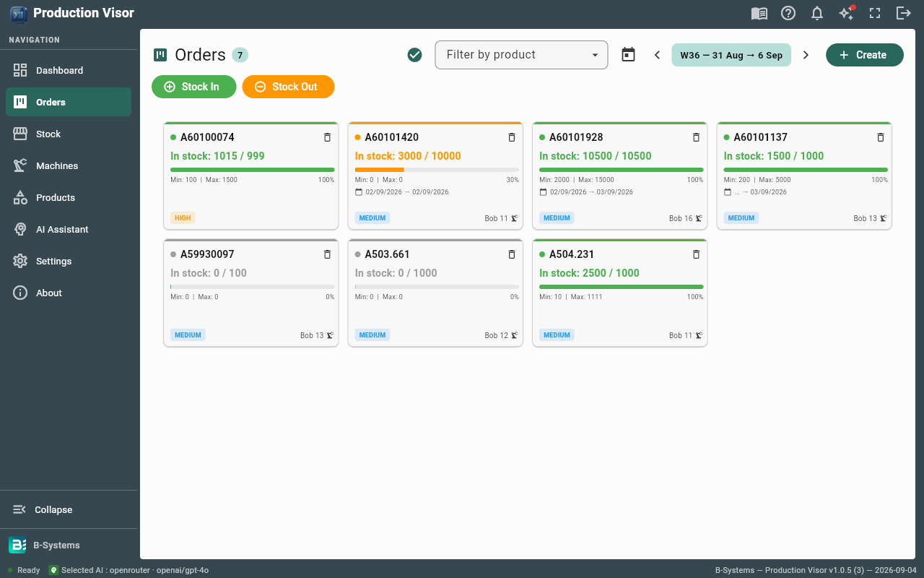The image size is (924, 578).
Task: Click Bob 11 machine icon on A60101420 card
Action: pyautogui.click(x=515, y=218)
